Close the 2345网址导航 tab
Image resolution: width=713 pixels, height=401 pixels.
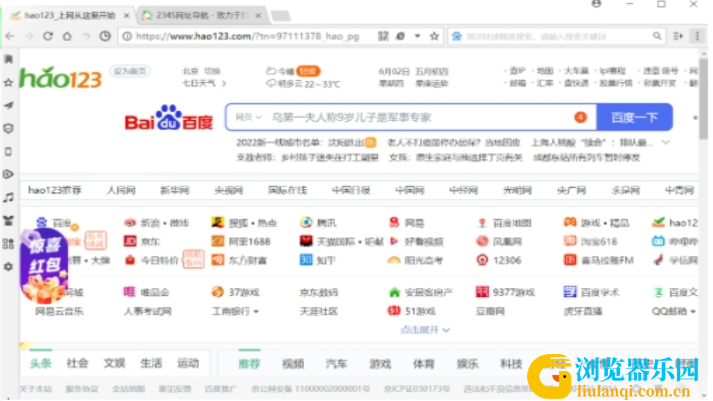tap(258, 15)
